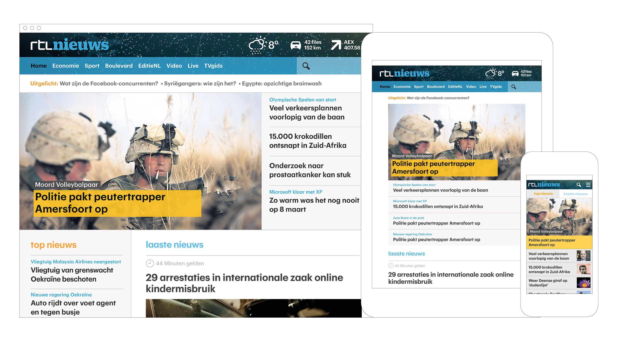Screen dimensions: 619x364
Task: Open Boulevard in the desktop navigation bar
Action: click(119, 66)
